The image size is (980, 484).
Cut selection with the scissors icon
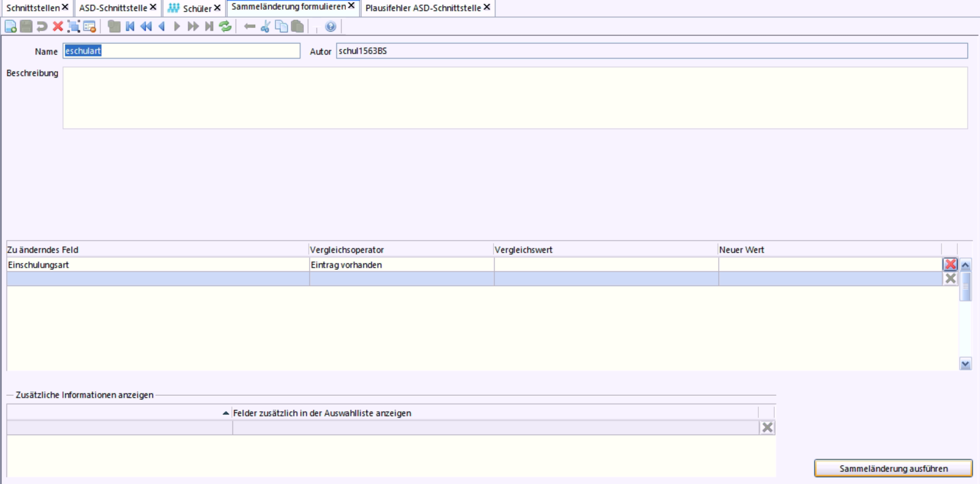[x=266, y=27]
